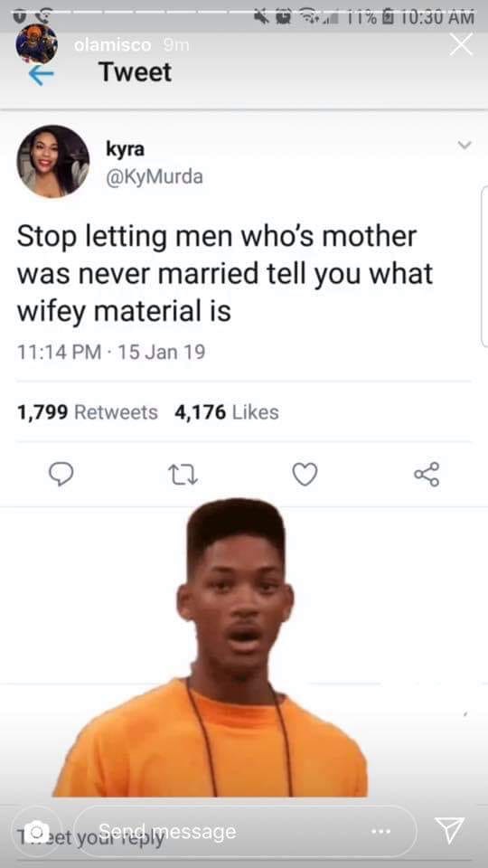This screenshot has width=488, height=868.
Task: Tap the paper plane send icon
Action: click(448, 830)
